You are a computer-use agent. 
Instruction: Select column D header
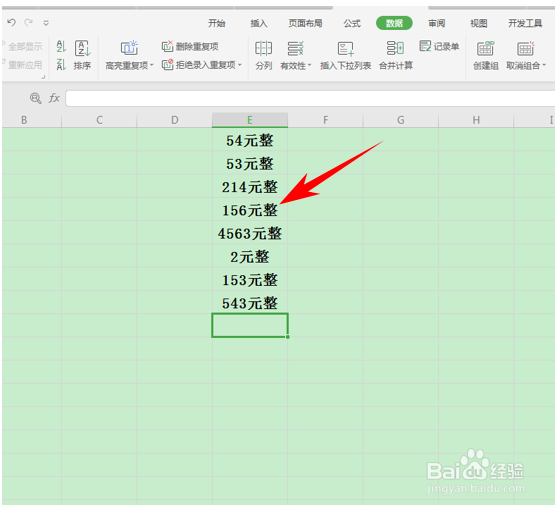point(174,120)
